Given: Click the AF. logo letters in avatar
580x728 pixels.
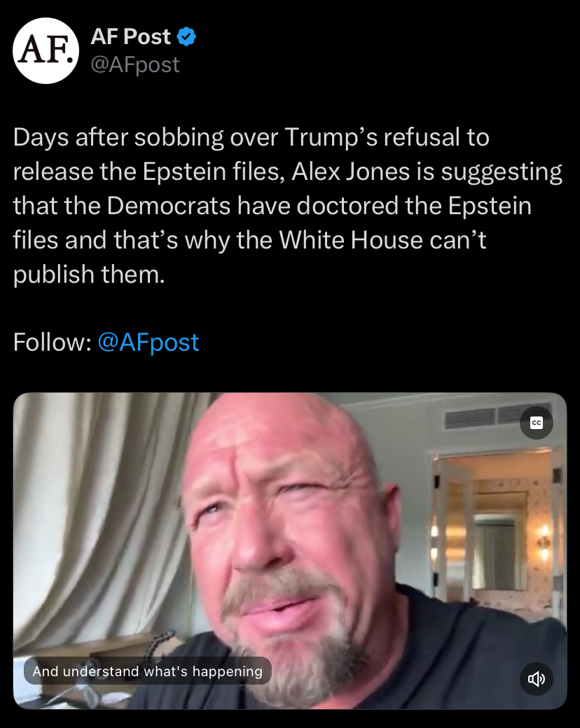Looking at the screenshot, I should (x=46, y=50).
